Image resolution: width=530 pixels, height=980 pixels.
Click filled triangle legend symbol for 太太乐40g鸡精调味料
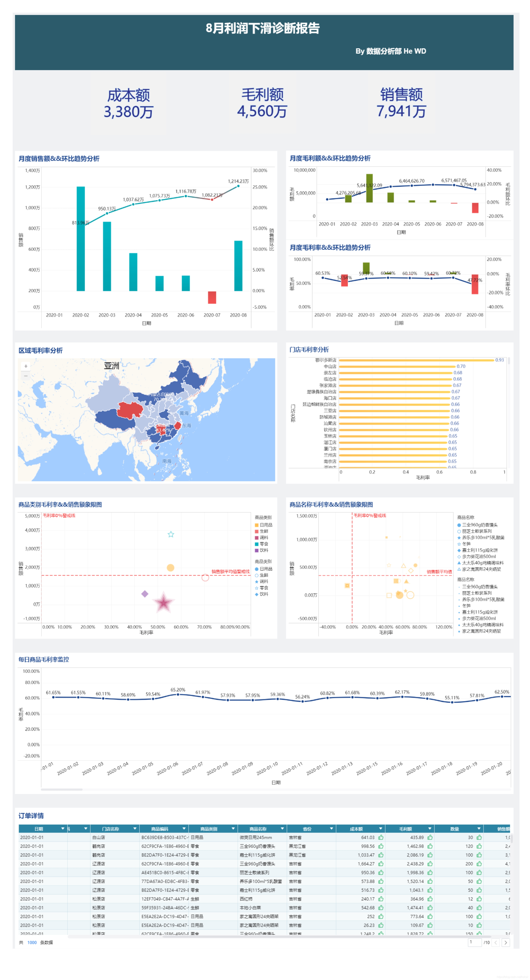click(x=459, y=563)
